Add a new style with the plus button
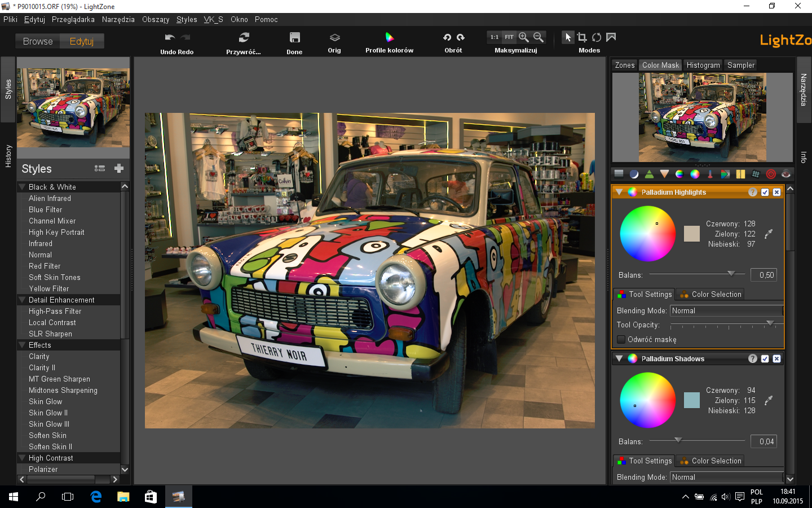The height and width of the screenshot is (508, 812). 119,168
